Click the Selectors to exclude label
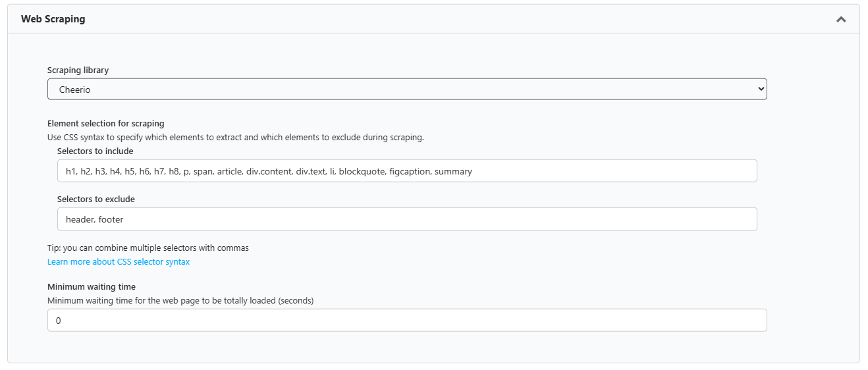Viewport: 868px width, 370px height. tap(96, 199)
